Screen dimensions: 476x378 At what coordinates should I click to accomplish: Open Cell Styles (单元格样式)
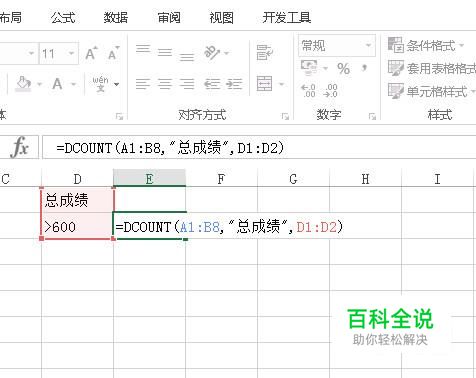(431, 91)
